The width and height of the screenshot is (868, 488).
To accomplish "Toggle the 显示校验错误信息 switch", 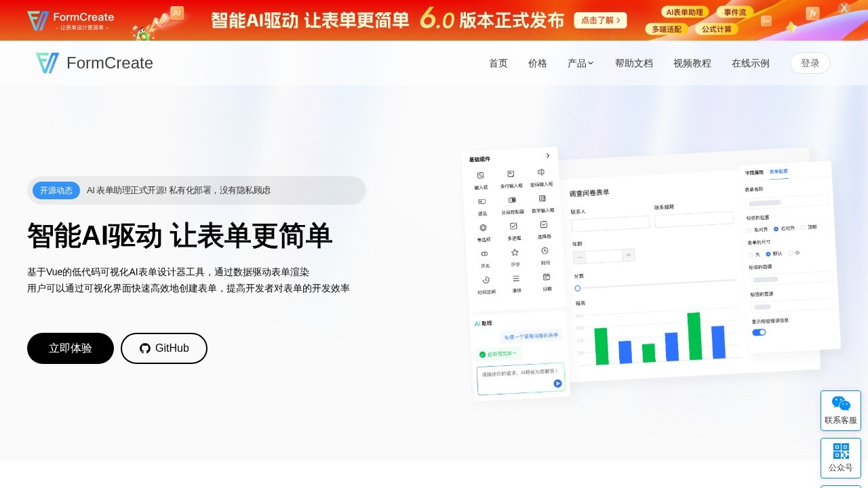I will [759, 332].
